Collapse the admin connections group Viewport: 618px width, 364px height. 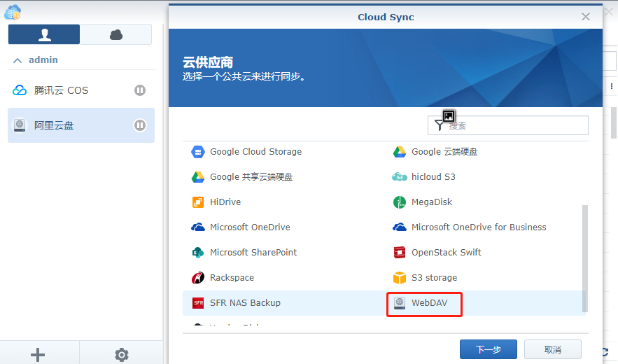17,60
